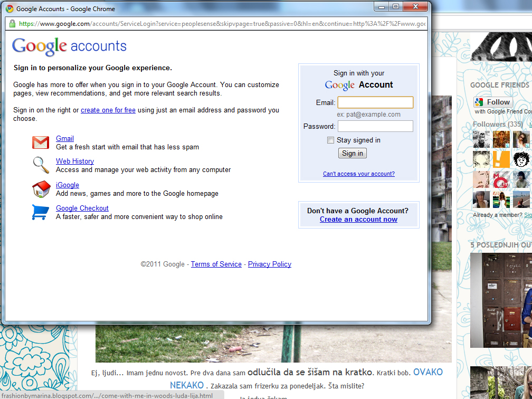Open Terms of Service link

(x=216, y=264)
